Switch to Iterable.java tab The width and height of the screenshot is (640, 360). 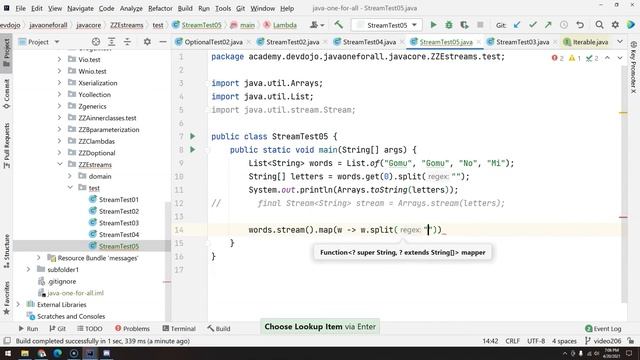(x=586, y=42)
